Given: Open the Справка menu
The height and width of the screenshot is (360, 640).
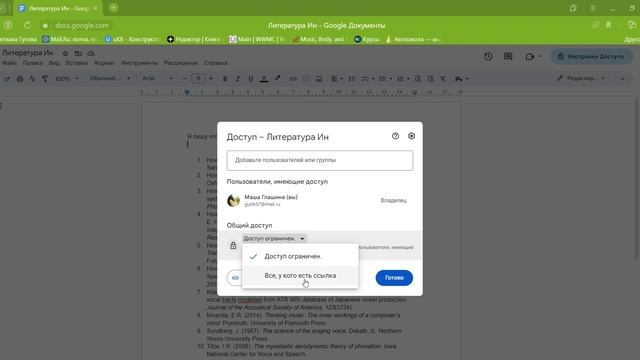Looking at the screenshot, I should (x=216, y=63).
